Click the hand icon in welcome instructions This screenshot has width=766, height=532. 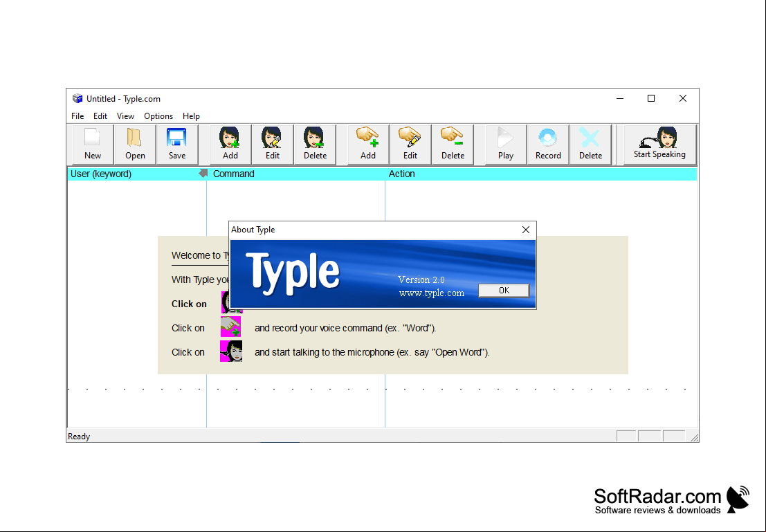click(230, 327)
